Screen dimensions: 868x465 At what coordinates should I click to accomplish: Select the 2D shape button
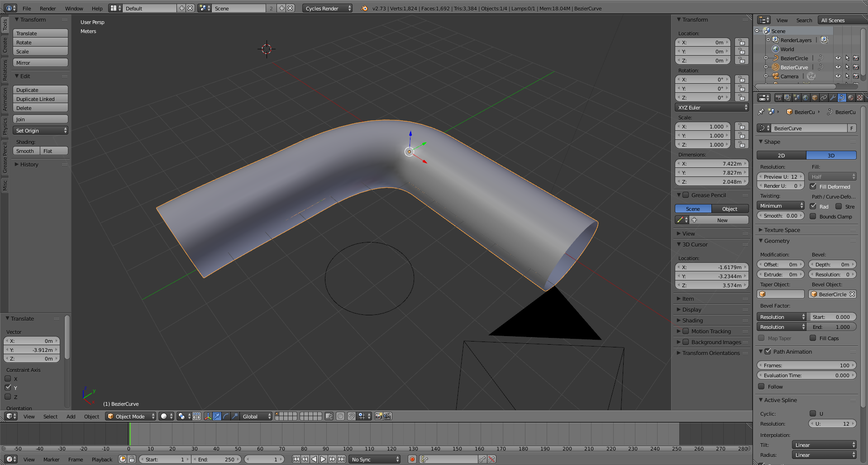click(x=782, y=155)
